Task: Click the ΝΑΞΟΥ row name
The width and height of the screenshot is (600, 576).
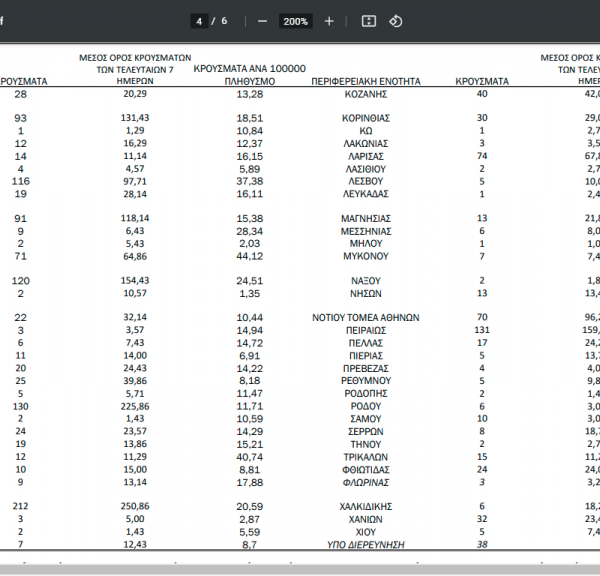Action: tap(366, 281)
